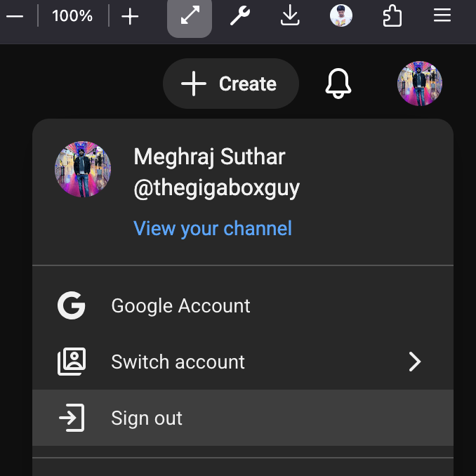Click the zoom out minus button

point(15,16)
